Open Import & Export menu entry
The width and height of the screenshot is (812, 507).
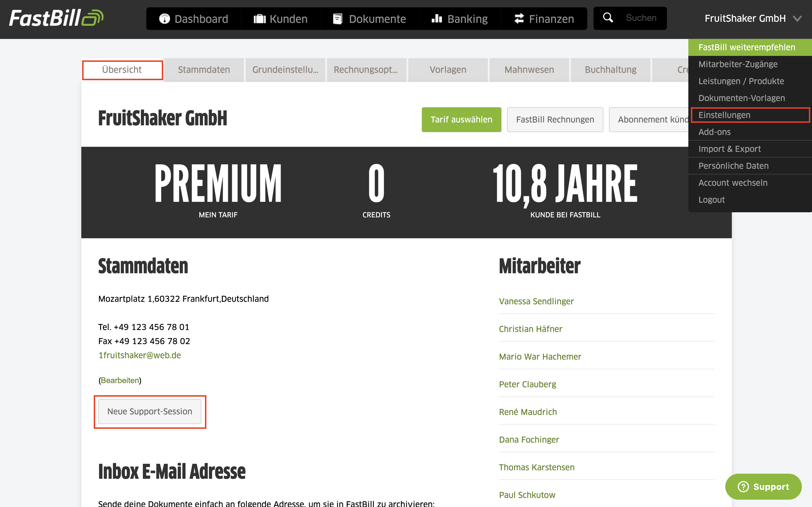[x=750, y=149]
